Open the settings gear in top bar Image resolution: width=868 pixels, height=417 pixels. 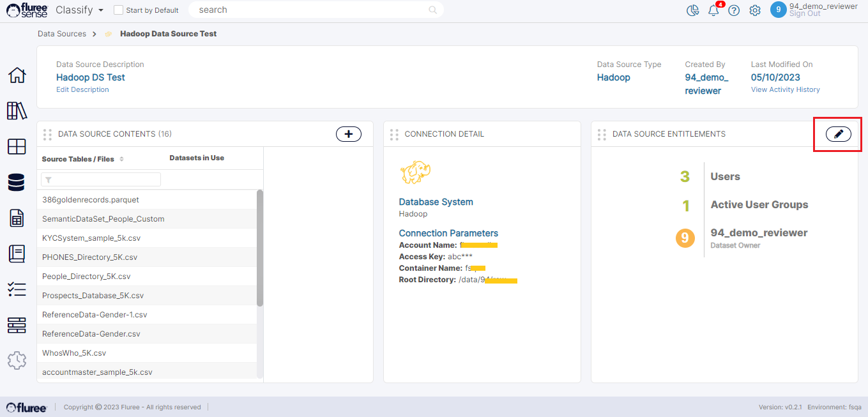pyautogui.click(x=755, y=10)
